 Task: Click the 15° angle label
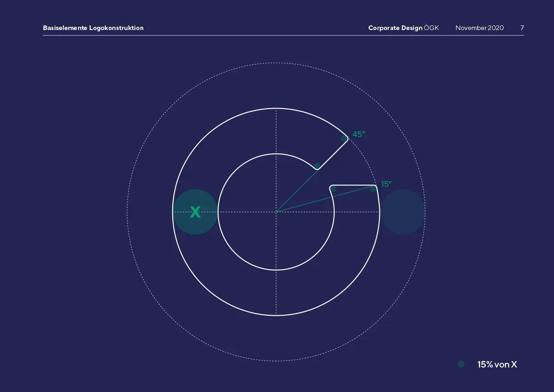386,184
